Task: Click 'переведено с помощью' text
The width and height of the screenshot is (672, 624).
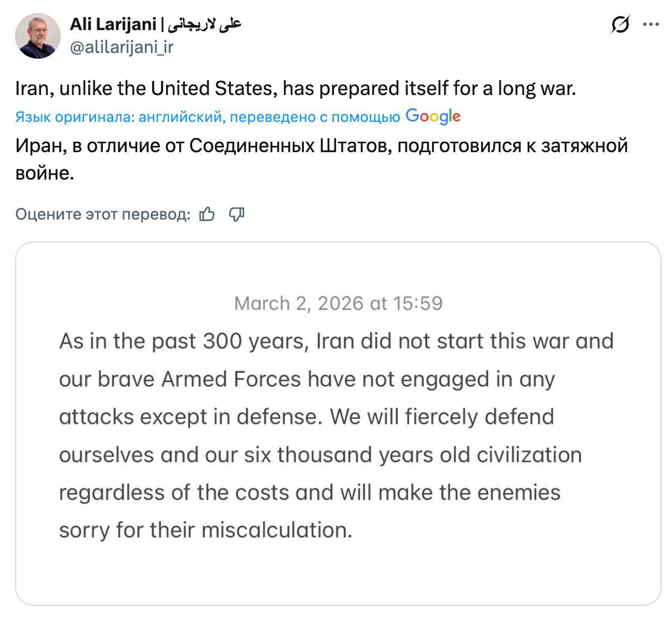Action: (x=315, y=117)
